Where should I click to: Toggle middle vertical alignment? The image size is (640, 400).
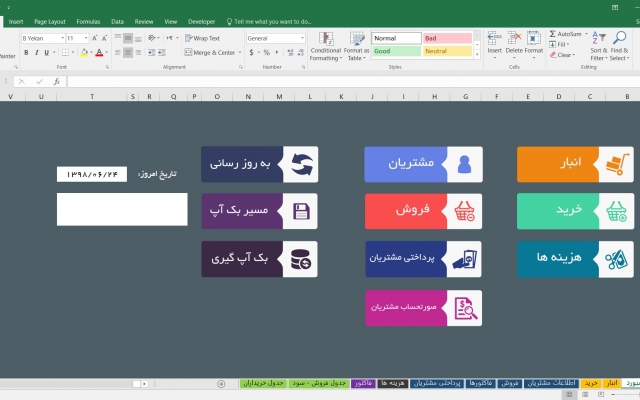point(128,38)
